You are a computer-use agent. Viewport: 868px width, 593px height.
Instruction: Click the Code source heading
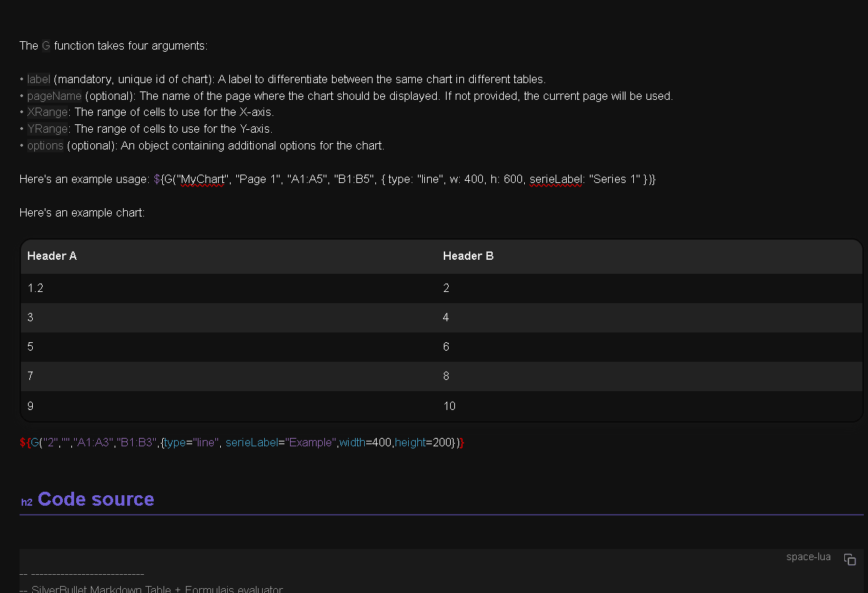[96, 499]
